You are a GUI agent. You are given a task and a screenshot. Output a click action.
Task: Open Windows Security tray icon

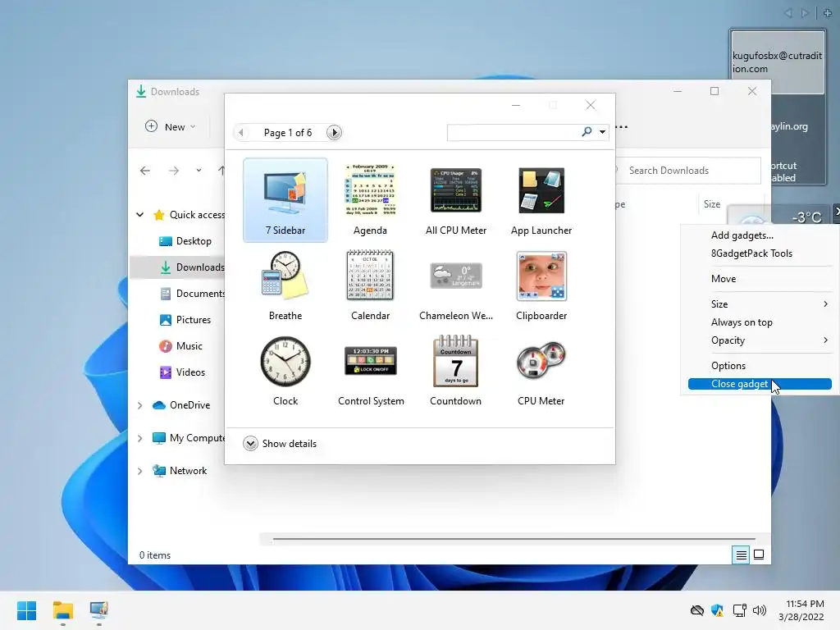717,610
